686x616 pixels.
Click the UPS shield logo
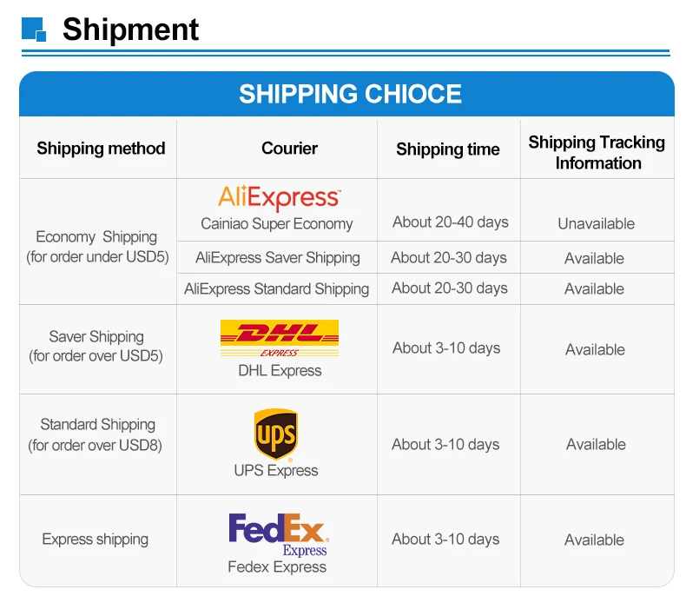(x=276, y=434)
